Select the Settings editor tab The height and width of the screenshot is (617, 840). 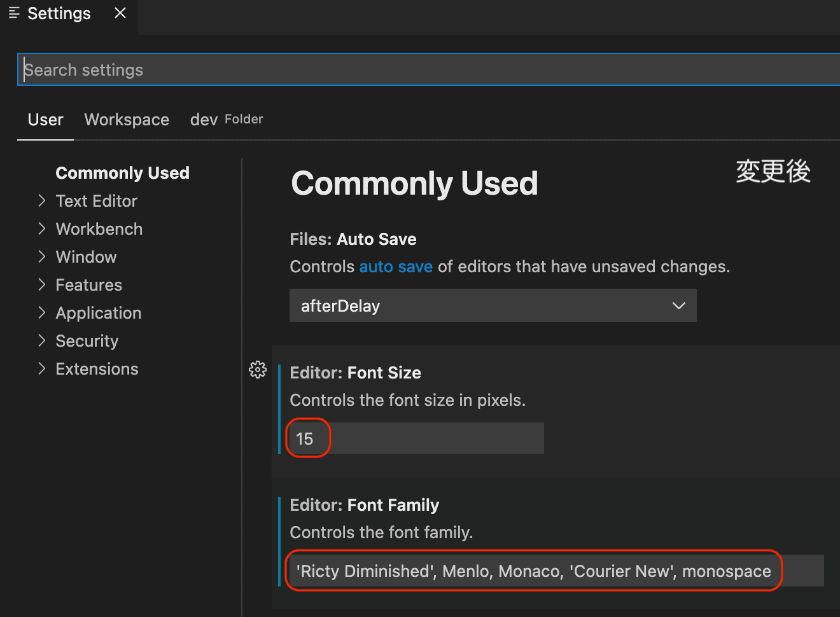(x=59, y=13)
